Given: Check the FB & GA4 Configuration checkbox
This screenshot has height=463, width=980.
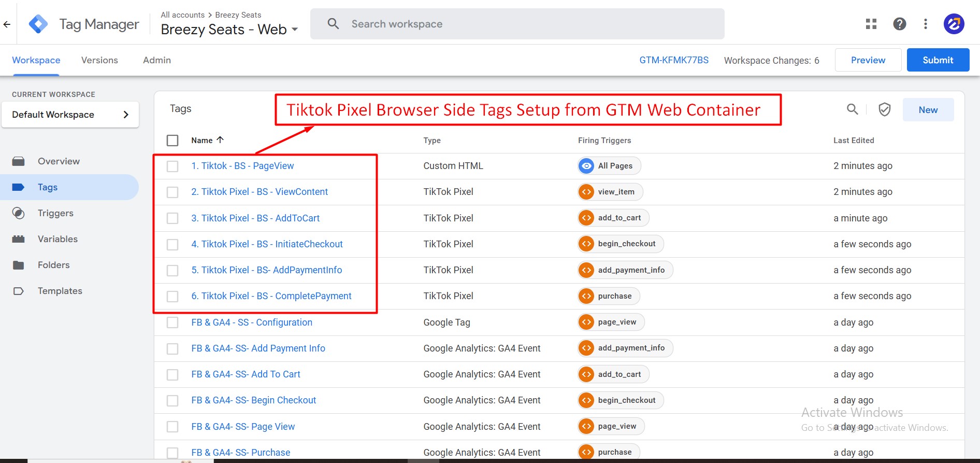Looking at the screenshot, I should pyautogui.click(x=172, y=322).
